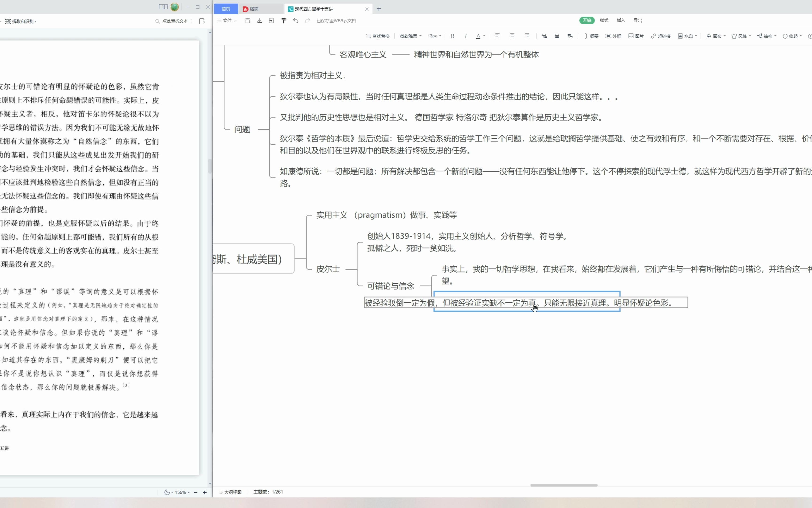Open the watermark (水印) dropdown
The image size is (812, 508).
coord(687,36)
